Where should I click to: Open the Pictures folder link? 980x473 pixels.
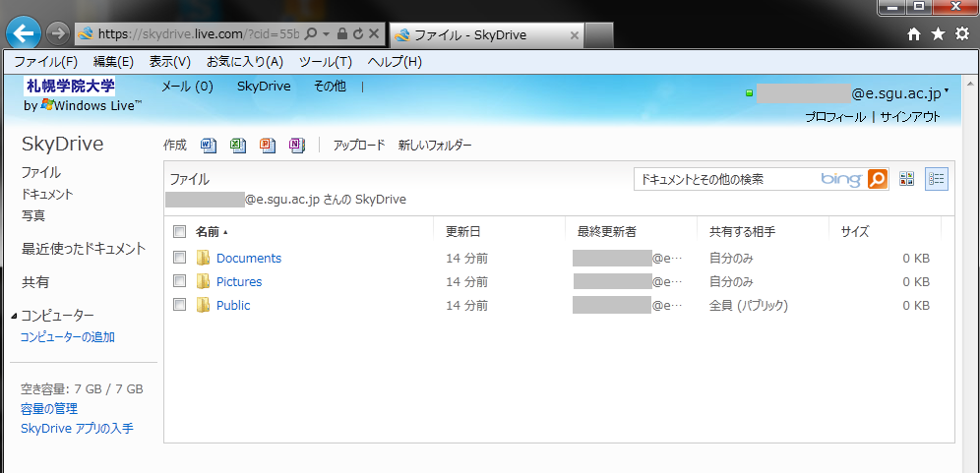coord(239,281)
